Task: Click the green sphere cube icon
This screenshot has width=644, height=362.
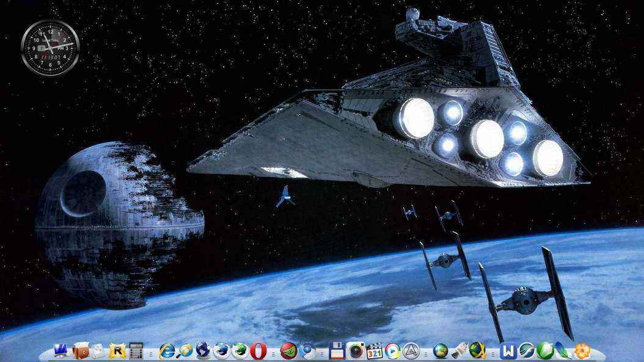Action: point(545,351)
